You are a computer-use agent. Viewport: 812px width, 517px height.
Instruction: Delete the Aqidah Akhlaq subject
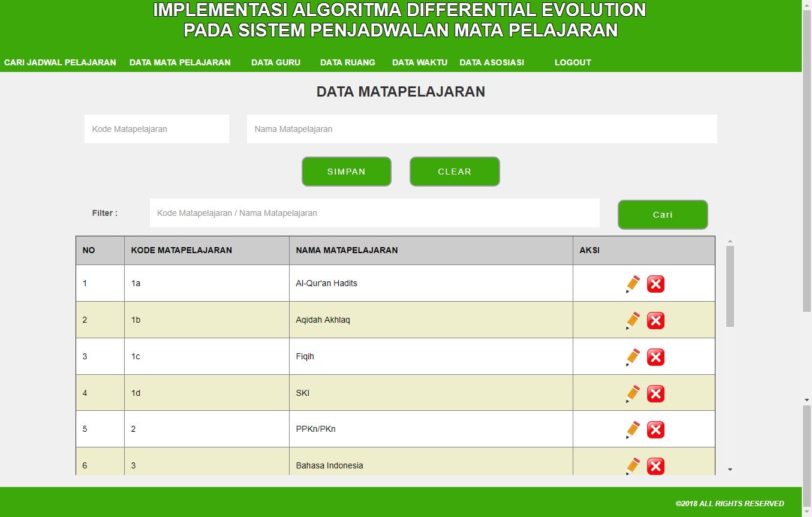pos(655,321)
